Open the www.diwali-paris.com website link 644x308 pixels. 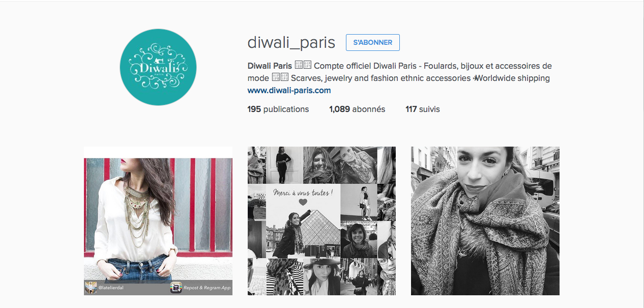pyautogui.click(x=289, y=91)
